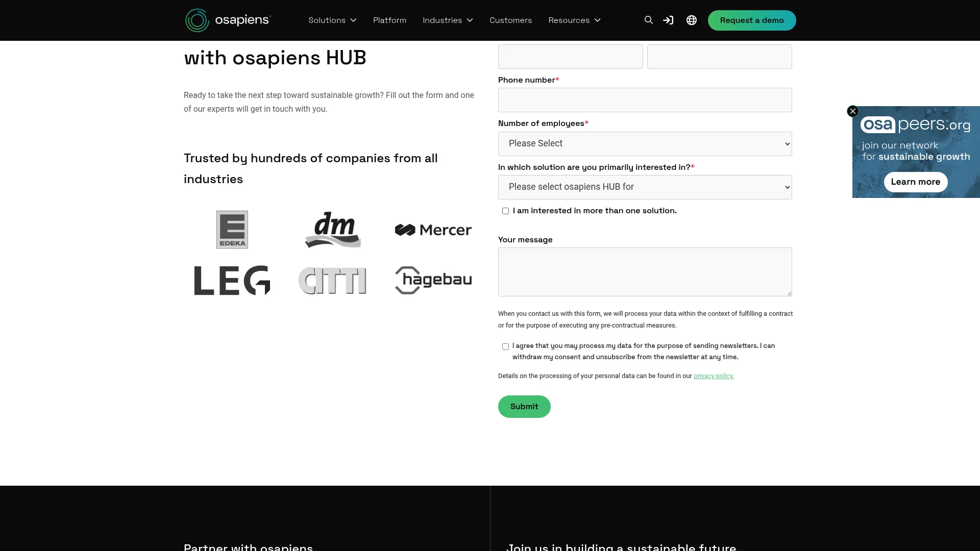Open the privacy policy link

click(714, 376)
